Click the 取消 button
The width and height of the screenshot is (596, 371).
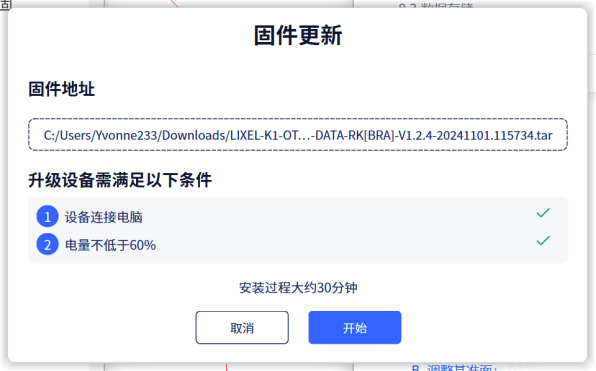pyautogui.click(x=242, y=328)
